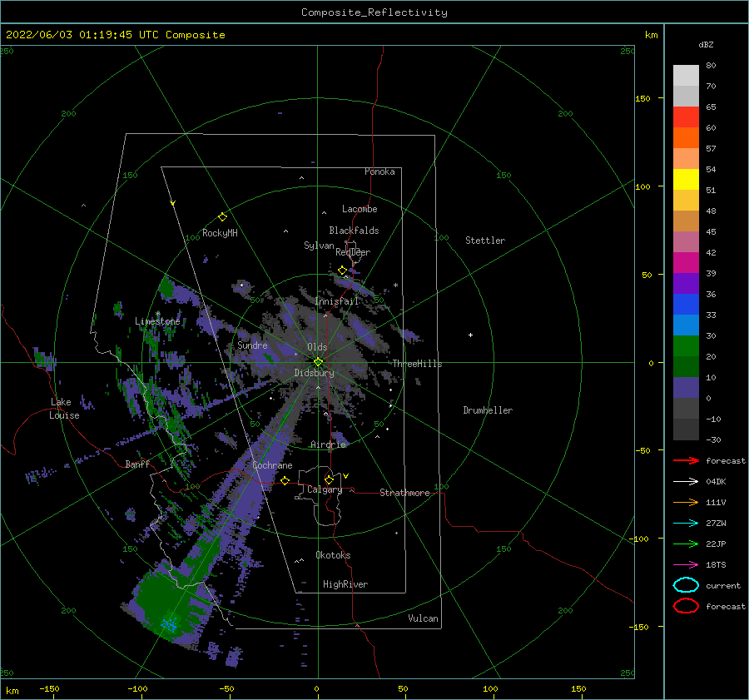The width and height of the screenshot is (749, 700).
Task: Click the Cochrane label
Action: [272, 465]
